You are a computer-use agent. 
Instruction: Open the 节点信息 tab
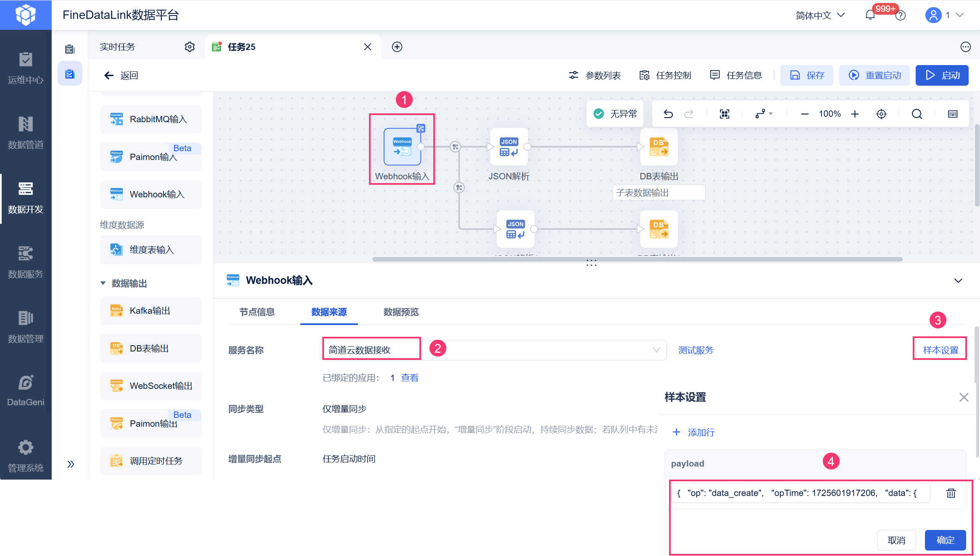click(x=257, y=312)
